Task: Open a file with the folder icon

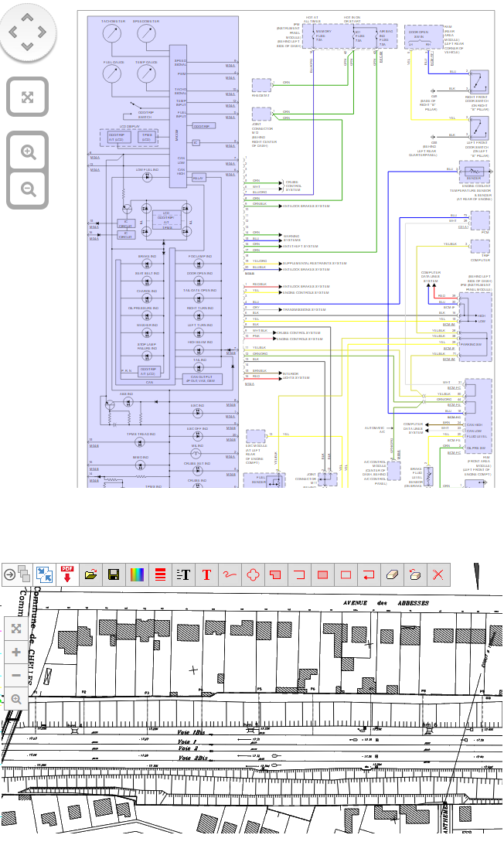Action: tap(90, 574)
